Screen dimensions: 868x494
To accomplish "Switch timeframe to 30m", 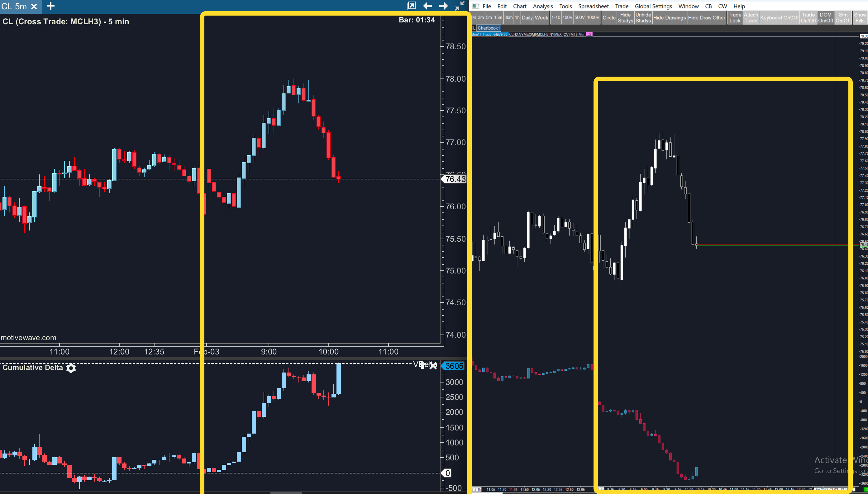I will tap(508, 18).
